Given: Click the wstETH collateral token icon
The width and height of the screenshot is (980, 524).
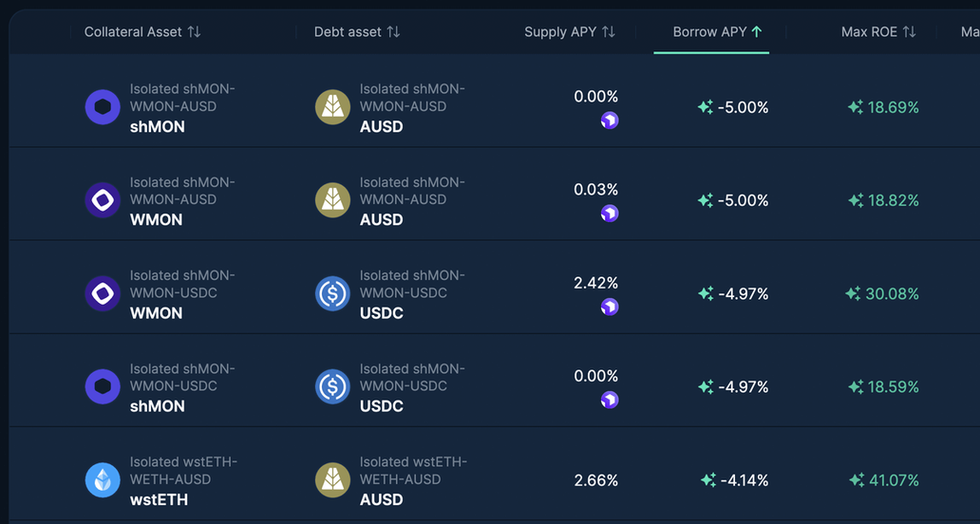Looking at the screenshot, I should click(x=103, y=480).
